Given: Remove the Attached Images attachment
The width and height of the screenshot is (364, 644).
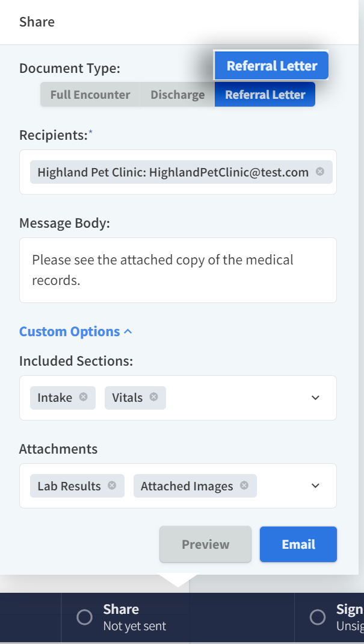Looking at the screenshot, I should [x=244, y=486].
